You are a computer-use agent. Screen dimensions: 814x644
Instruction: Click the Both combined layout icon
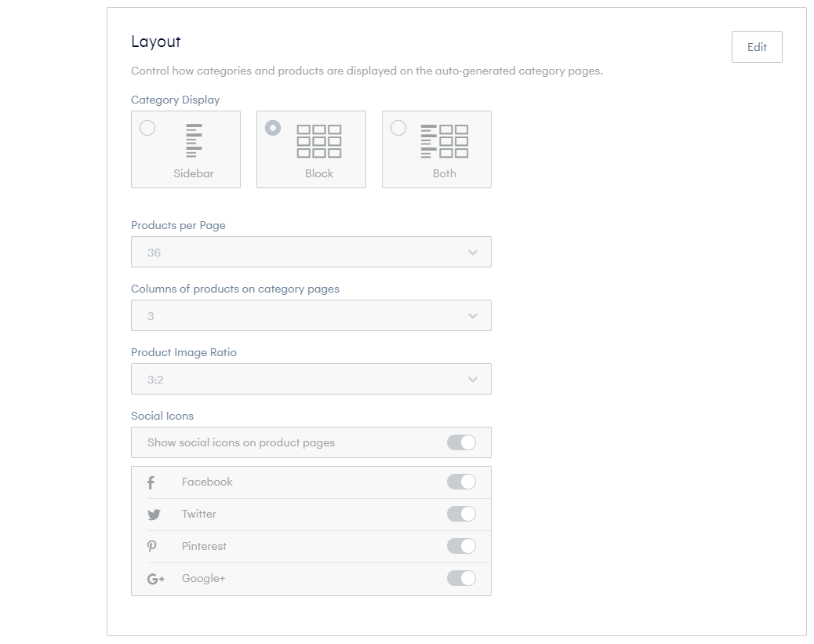tap(445, 140)
